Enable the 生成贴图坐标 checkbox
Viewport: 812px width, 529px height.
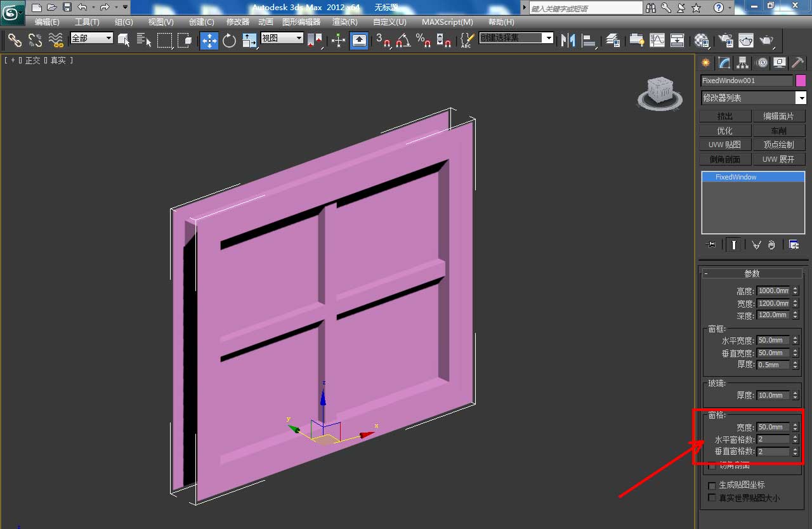tap(712, 485)
